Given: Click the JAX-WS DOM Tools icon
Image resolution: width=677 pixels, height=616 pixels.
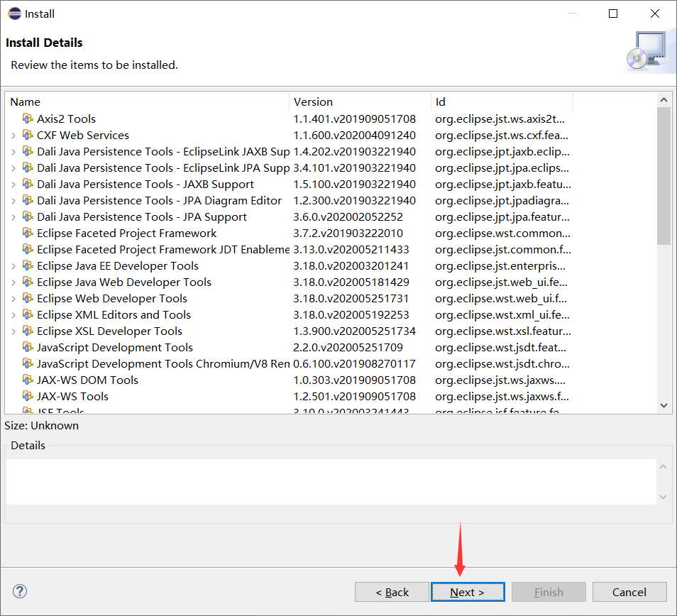Looking at the screenshot, I should [28, 380].
